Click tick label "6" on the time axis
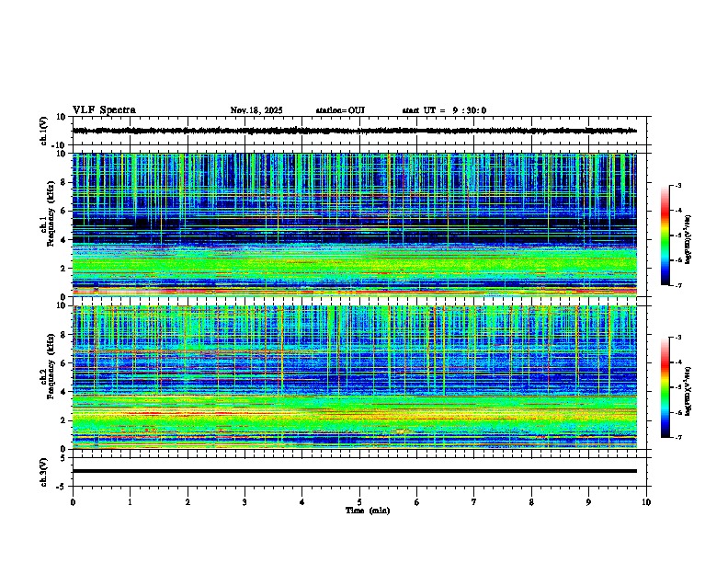 click(417, 502)
